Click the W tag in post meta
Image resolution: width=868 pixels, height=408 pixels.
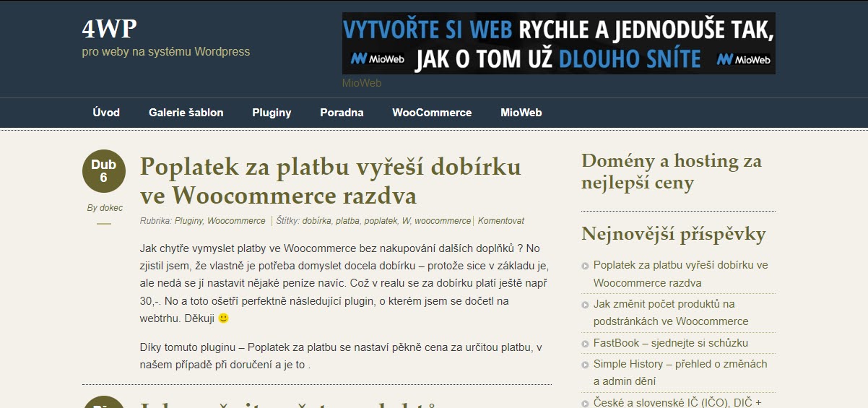pos(406,221)
